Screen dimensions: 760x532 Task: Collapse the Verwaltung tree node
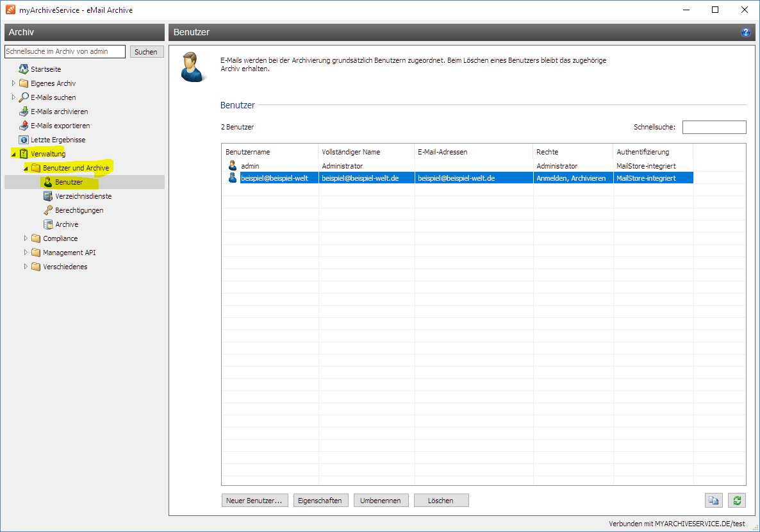coord(13,154)
